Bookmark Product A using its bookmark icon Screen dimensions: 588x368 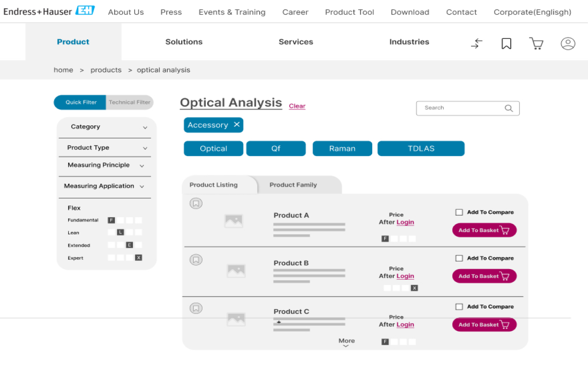(196, 204)
